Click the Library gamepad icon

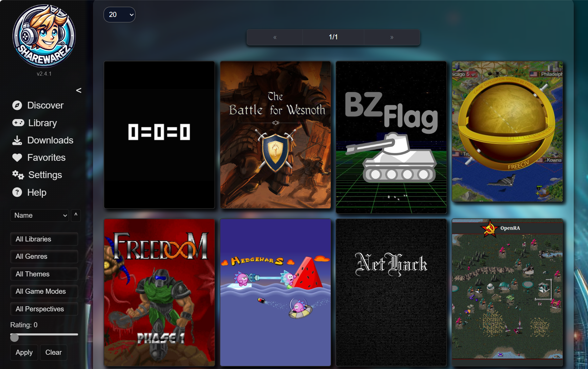tap(18, 123)
